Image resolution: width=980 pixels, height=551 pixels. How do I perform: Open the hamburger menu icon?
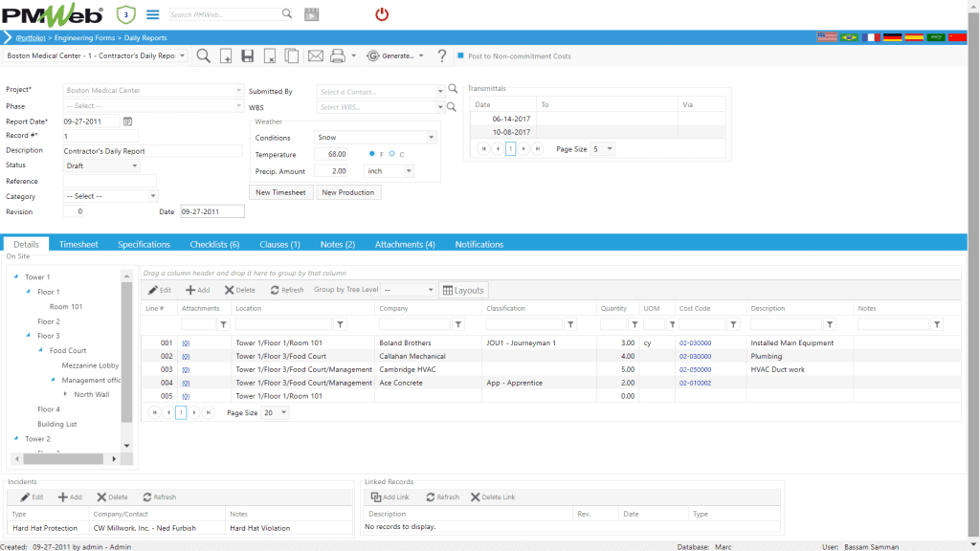click(152, 14)
